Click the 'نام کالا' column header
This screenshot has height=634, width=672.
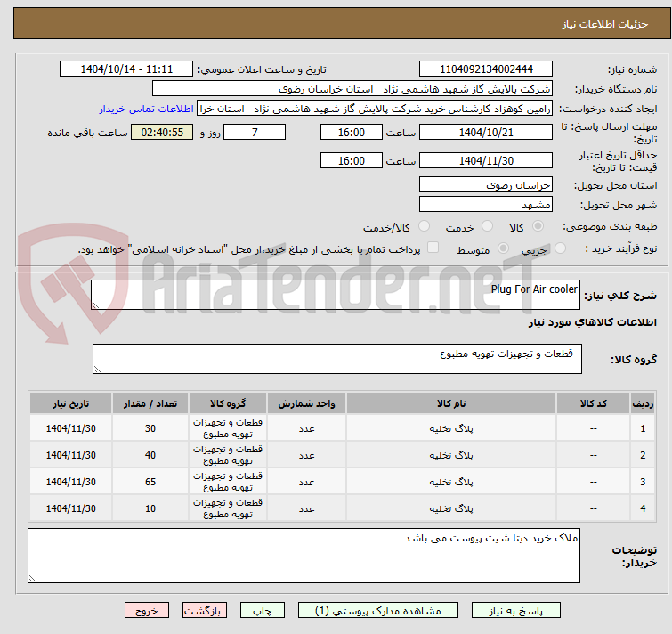(x=451, y=403)
